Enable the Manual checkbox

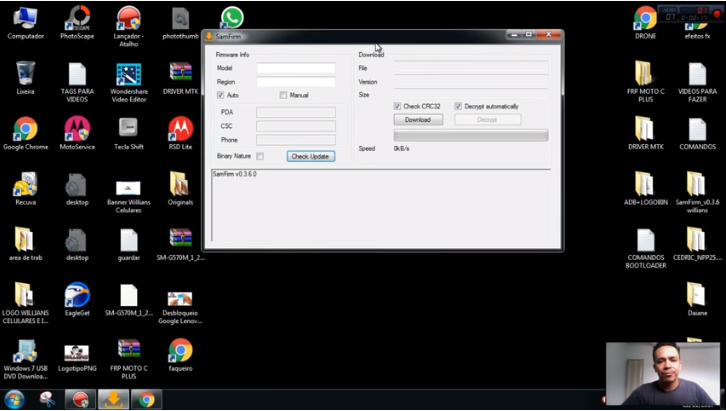pos(283,95)
